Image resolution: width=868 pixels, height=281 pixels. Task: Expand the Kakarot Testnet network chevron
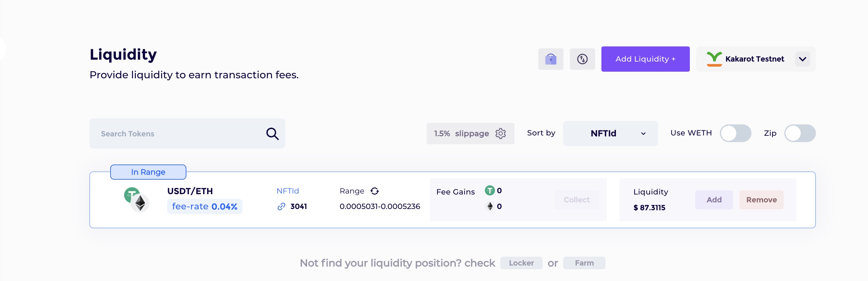[803, 59]
